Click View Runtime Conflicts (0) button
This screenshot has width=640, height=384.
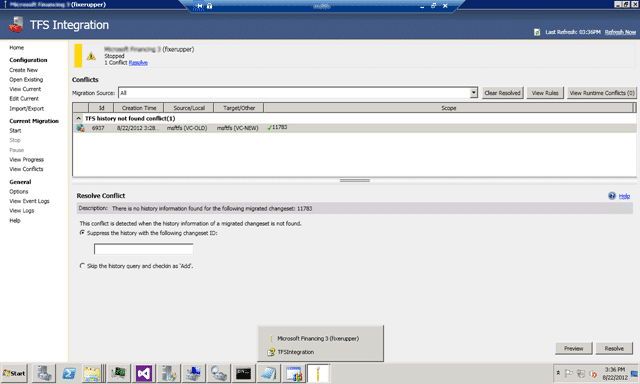tap(602, 93)
